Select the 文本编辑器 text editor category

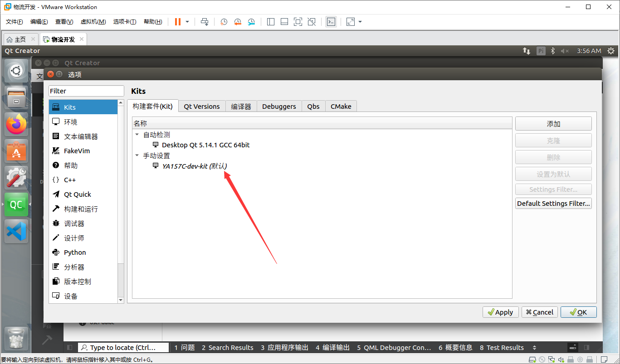point(83,136)
